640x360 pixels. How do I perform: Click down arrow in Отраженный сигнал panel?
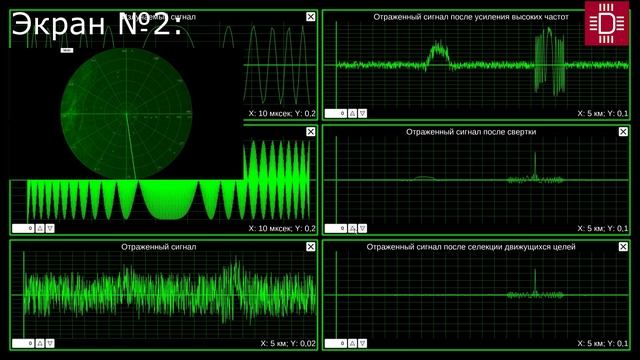point(50,344)
